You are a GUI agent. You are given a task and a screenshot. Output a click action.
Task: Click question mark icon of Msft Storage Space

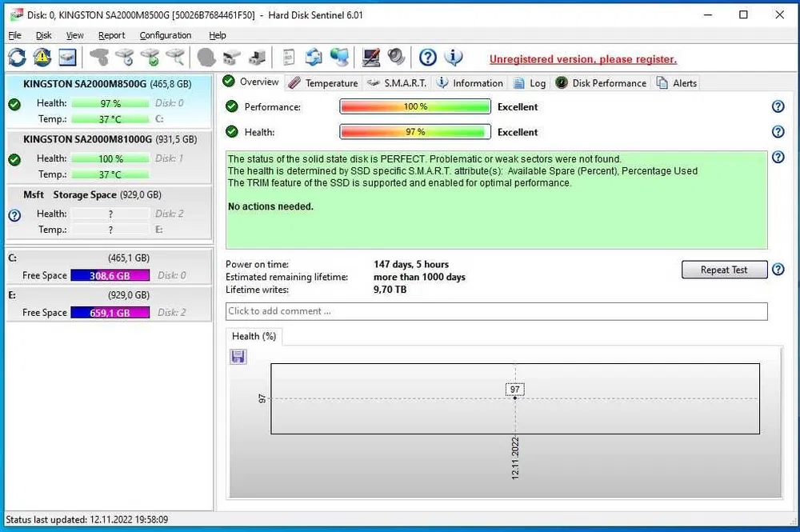14,215
